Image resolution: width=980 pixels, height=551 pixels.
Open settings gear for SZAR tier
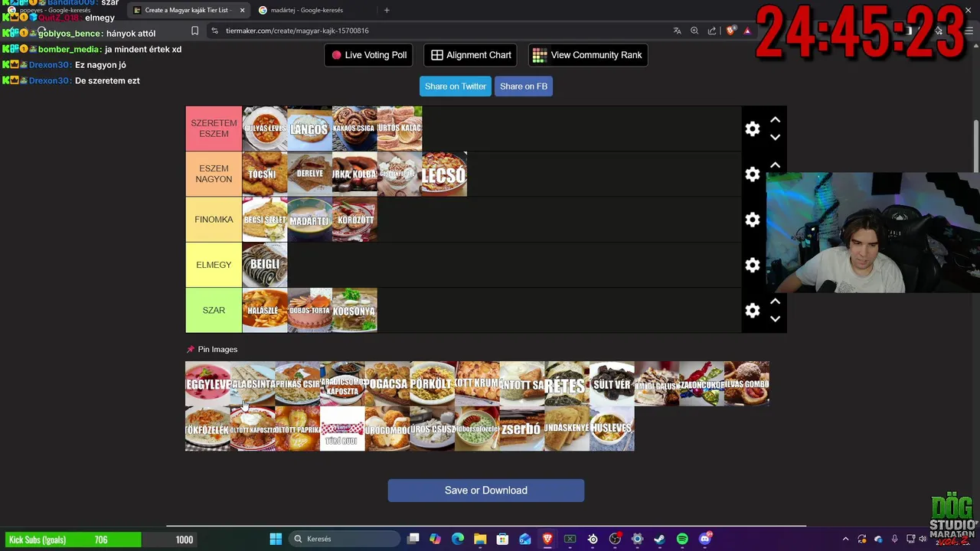[x=753, y=310]
